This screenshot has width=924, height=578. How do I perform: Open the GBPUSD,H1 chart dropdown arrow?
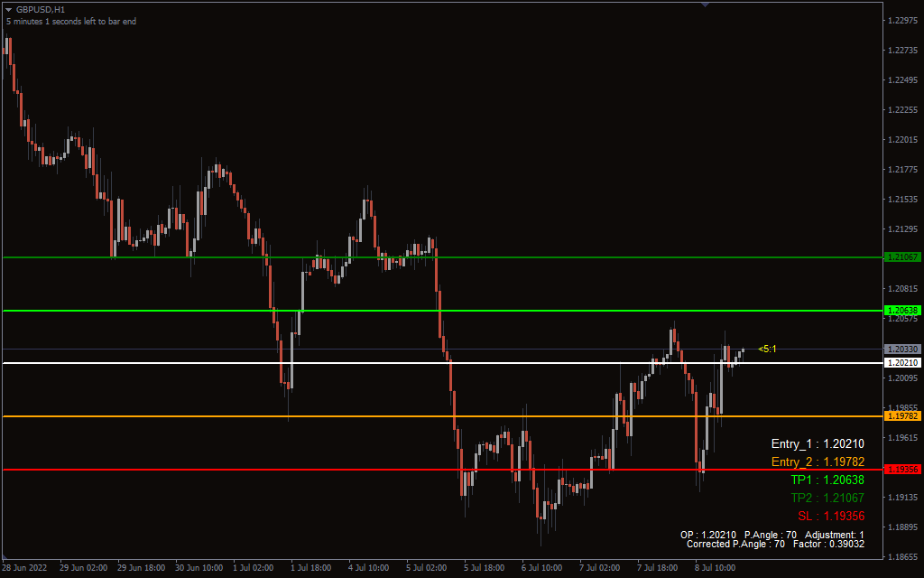pyautogui.click(x=8, y=9)
